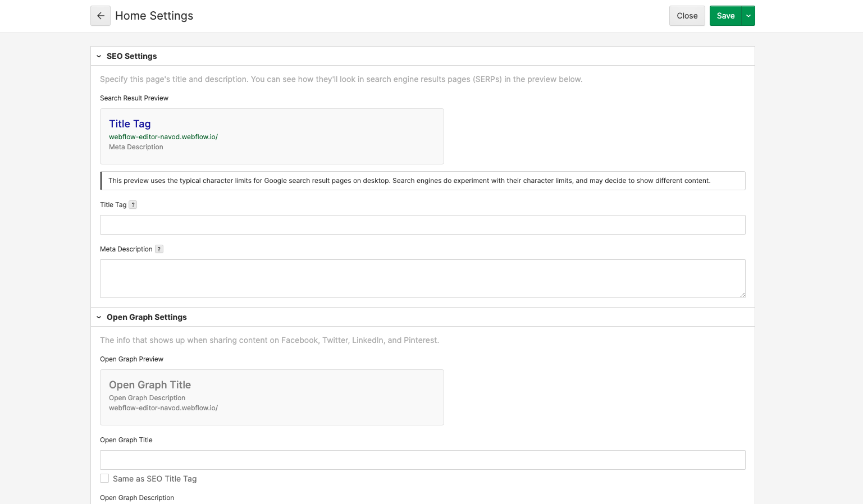Open the Save button dropdown arrow

click(x=748, y=16)
